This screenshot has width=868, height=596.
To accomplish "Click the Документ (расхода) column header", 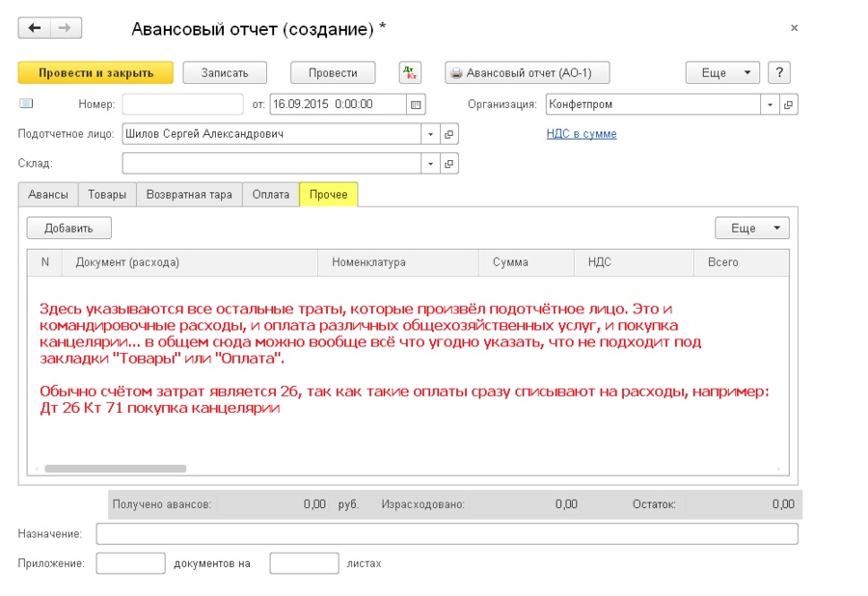I will click(190, 262).
